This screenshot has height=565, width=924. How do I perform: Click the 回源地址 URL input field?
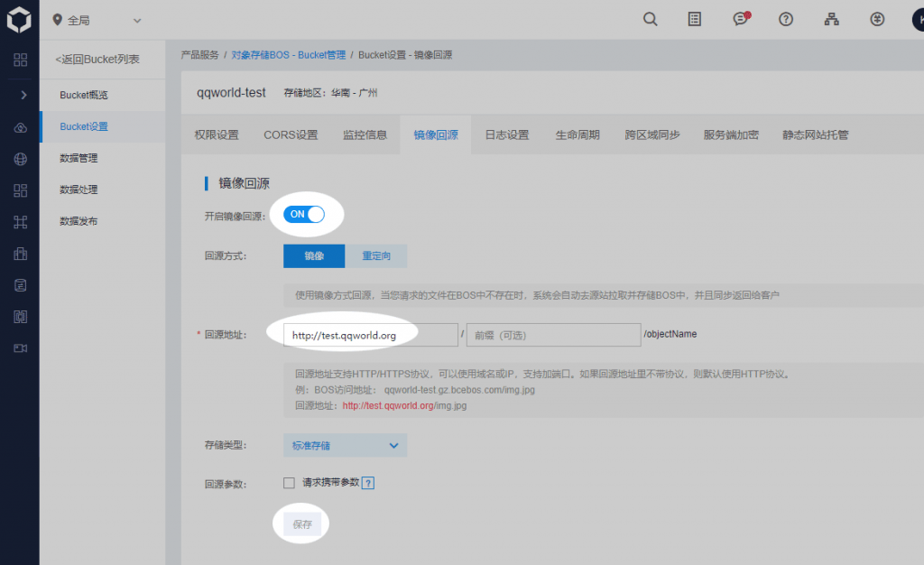click(x=370, y=335)
